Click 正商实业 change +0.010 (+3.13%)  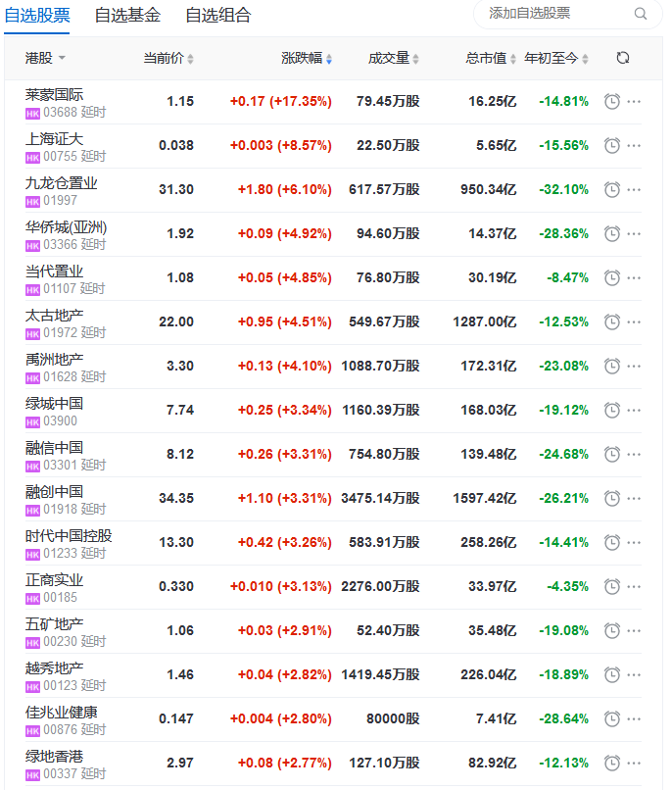tap(281, 586)
